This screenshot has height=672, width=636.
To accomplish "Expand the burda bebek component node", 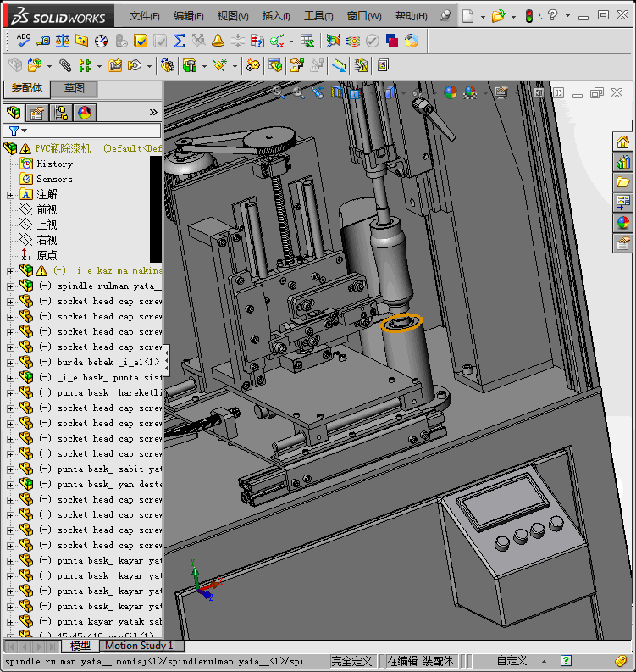I will pyautogui.click(x=10, y=363).
